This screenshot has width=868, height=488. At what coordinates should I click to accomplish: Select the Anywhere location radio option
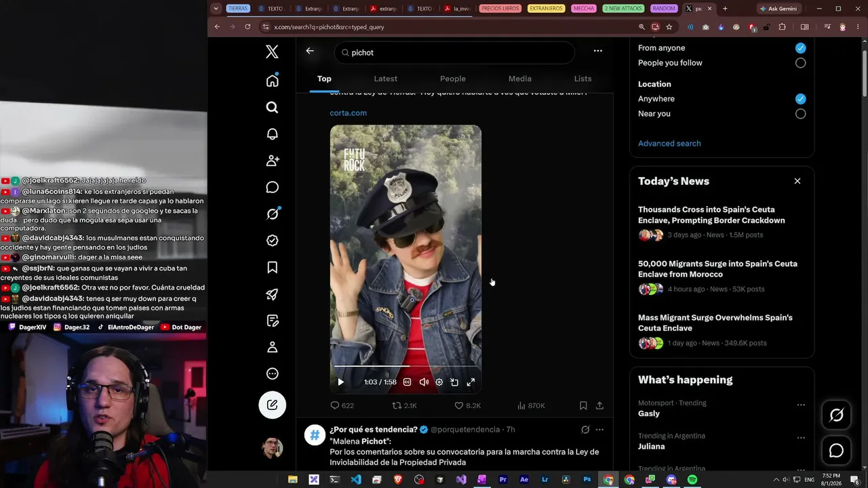pos(800,99)
